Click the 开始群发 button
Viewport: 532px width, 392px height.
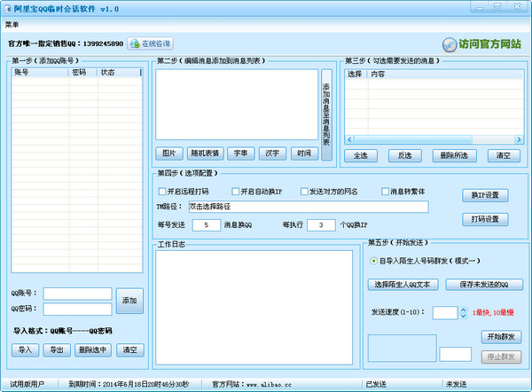tap(502, 337)
